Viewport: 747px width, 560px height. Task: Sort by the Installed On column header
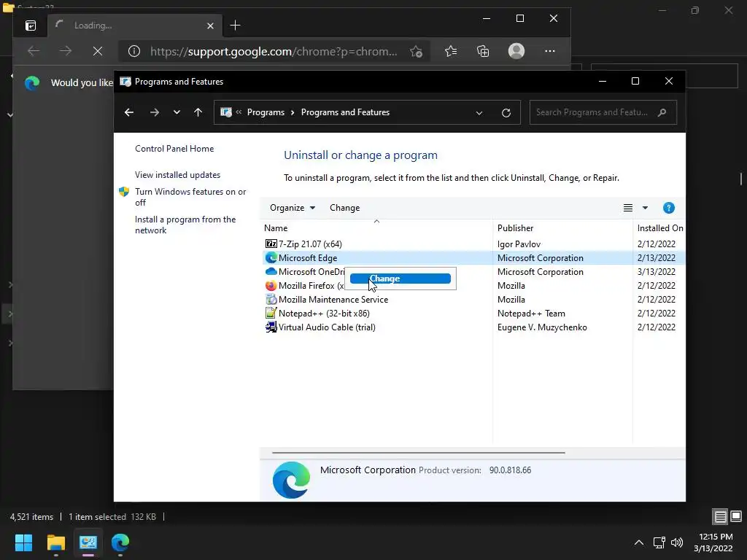[660, 228]
